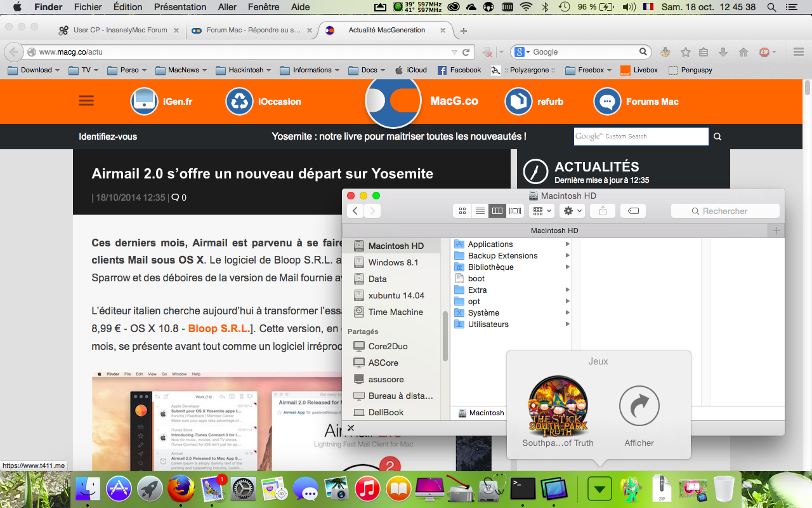Click Finder edit tags button
Screen dimensions: 812x508
pos(632,211)
